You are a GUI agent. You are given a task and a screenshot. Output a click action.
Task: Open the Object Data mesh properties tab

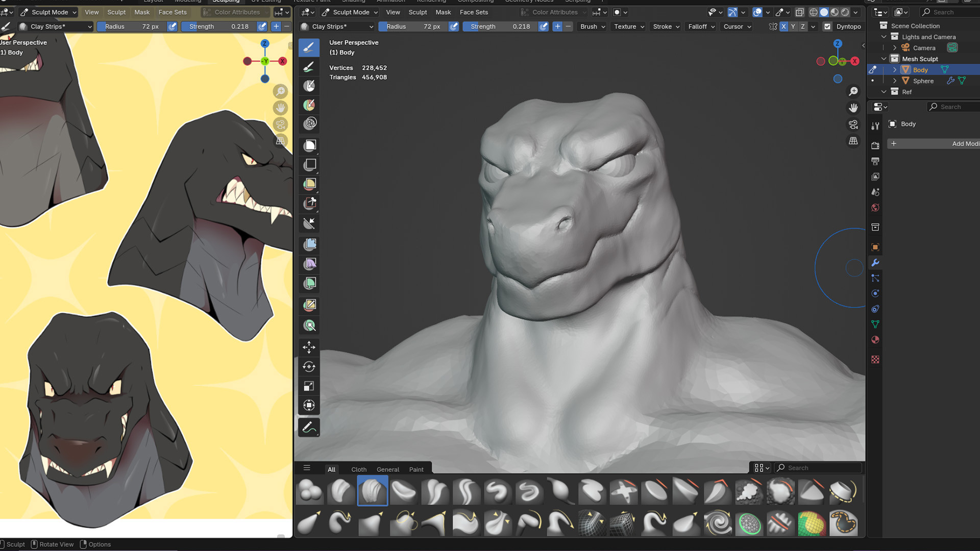tap(875, 324)
